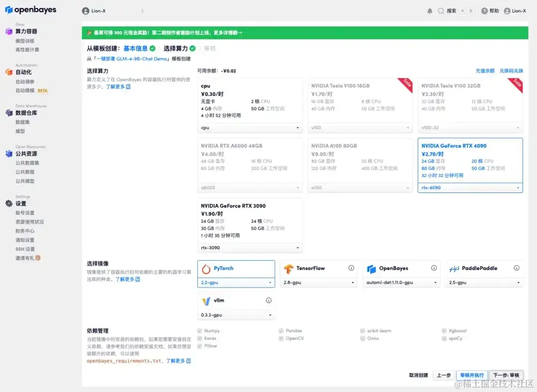Click the 审核并执行 button

coord(472,375)
